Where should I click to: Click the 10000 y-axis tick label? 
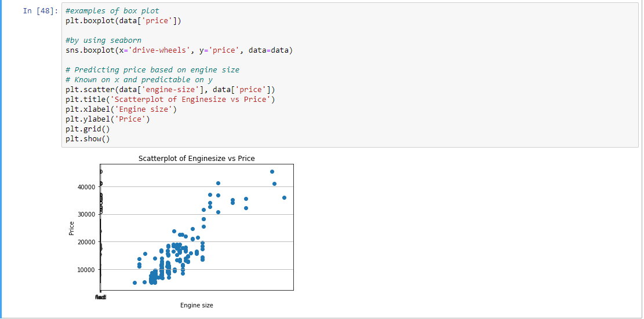pos(86,270)
